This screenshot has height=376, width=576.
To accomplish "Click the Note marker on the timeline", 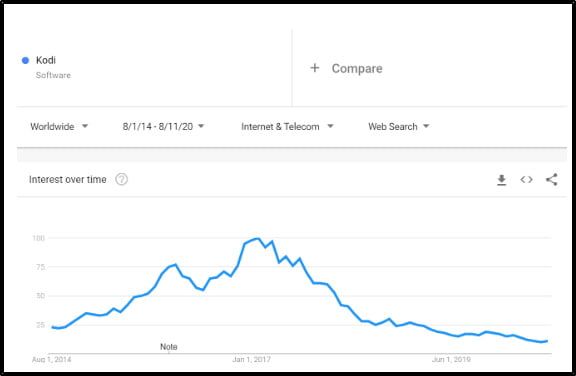I will coord(169,347).
